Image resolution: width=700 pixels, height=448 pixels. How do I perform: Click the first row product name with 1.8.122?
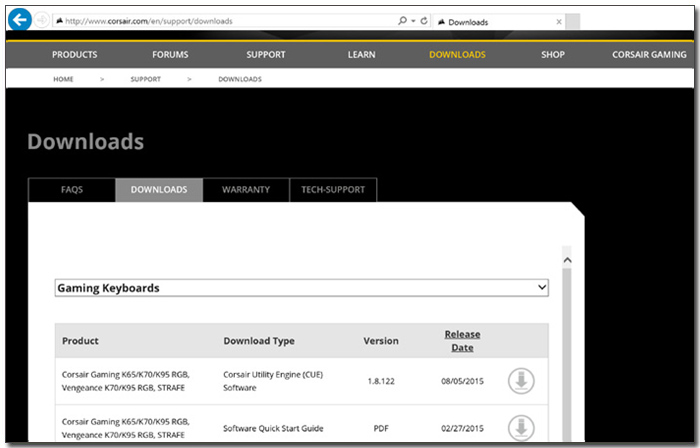pyautogui.click(x=125, y=381)
